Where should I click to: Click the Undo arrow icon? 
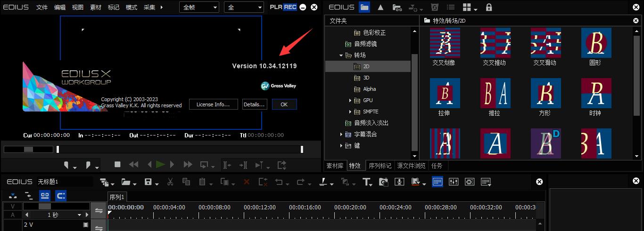click(279, 182)
